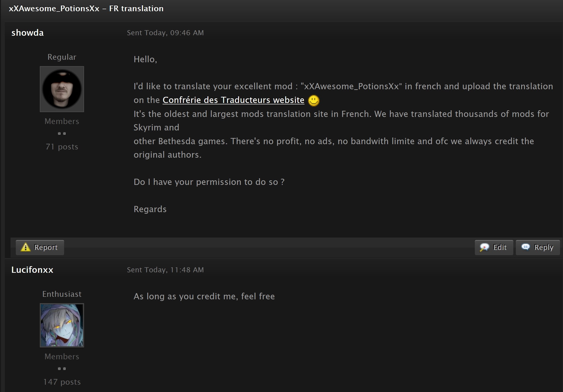
Task: Click the Regular rank label above showda's avatar
Action: (x=62, y=57)
